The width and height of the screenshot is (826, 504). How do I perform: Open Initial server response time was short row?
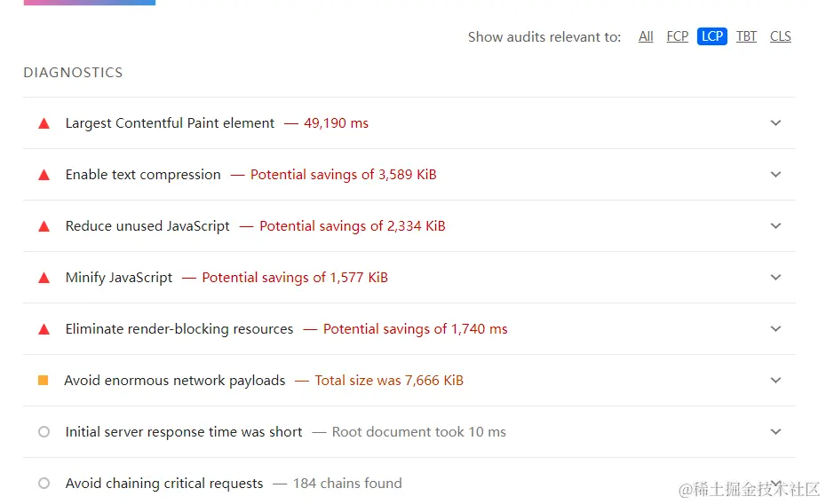click(409, 432)
